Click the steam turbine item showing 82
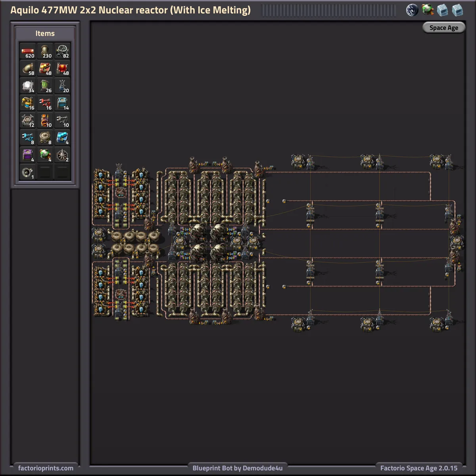The image size is (476, 476). tap(63, 51)
